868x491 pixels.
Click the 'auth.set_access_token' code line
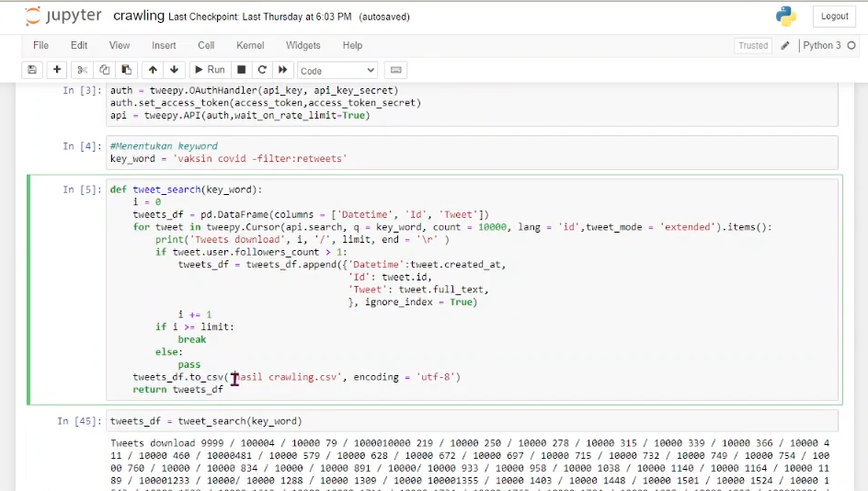pyautogui.click(x=266, y=103)
